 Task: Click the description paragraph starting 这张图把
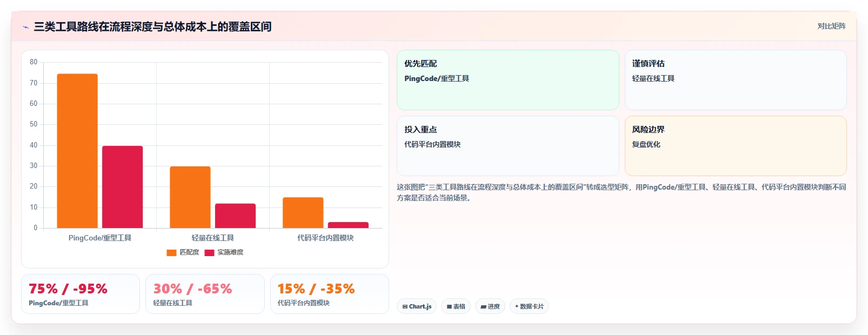(622, 192)
